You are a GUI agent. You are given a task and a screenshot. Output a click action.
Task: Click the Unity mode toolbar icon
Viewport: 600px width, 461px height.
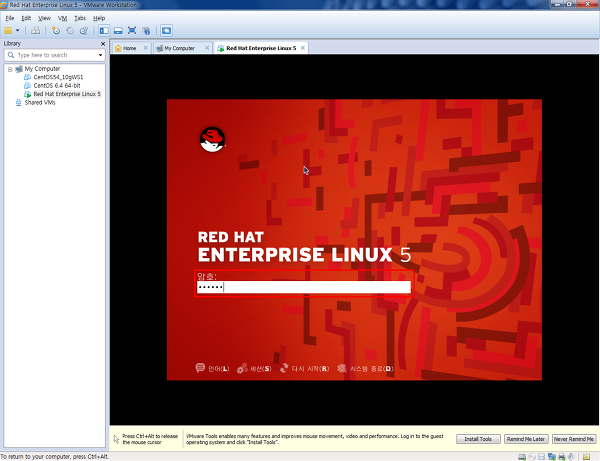click(146, 31)
